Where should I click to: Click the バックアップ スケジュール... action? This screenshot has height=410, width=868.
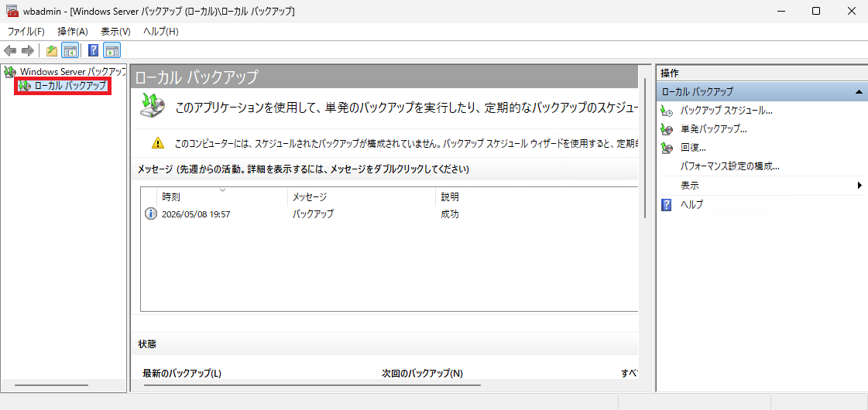pos(726,110)
